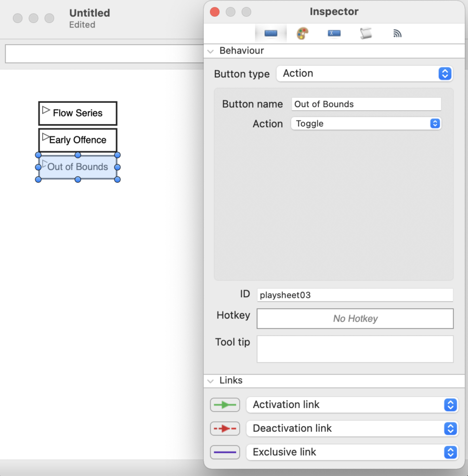This screenshot has width=468, height=476.
Task: Select the scroll Script icon in Inspector
Action: (x=366, y=33)
